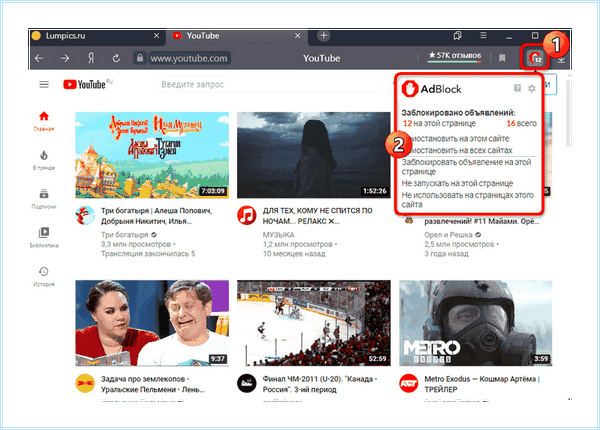600x430 pixels.
Task: Choose Не использовать на страницах этого сайта
Action: click(x=468, y=200)
